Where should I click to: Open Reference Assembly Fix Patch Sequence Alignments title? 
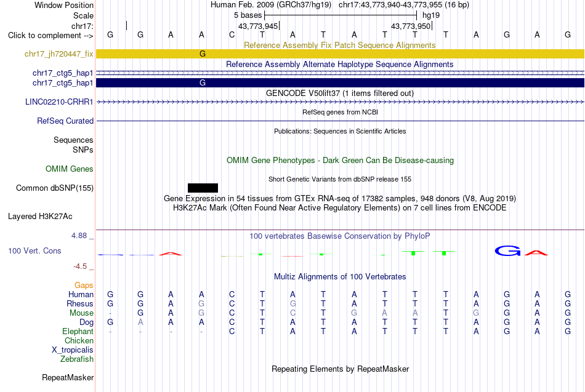339,45
